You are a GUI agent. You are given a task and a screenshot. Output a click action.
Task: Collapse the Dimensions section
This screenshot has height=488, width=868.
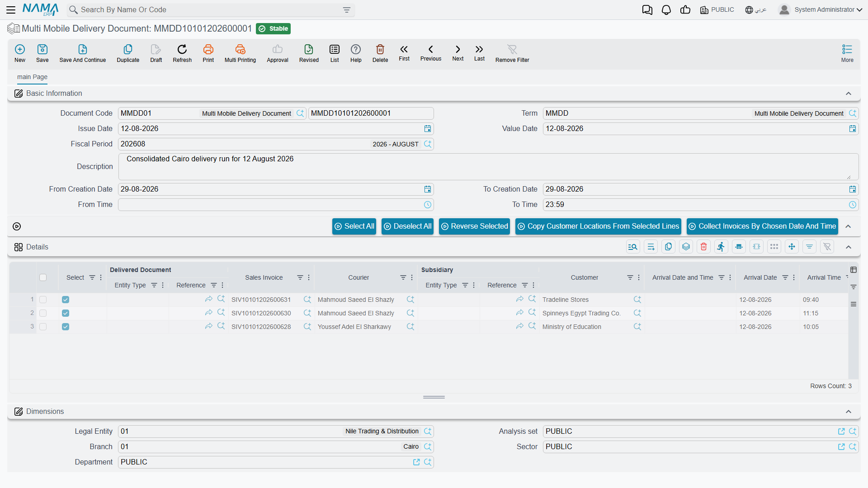tap(849, 412)
